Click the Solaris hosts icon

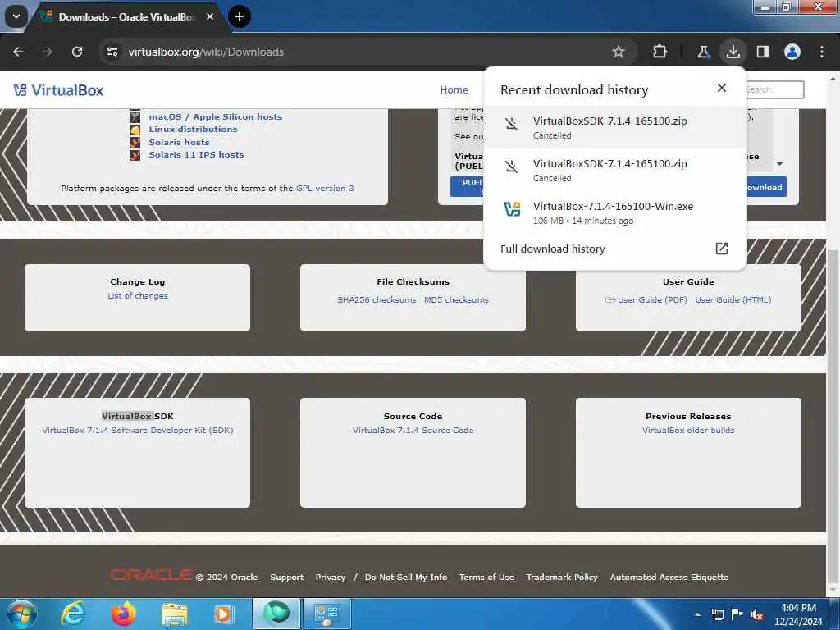(135, 143)
